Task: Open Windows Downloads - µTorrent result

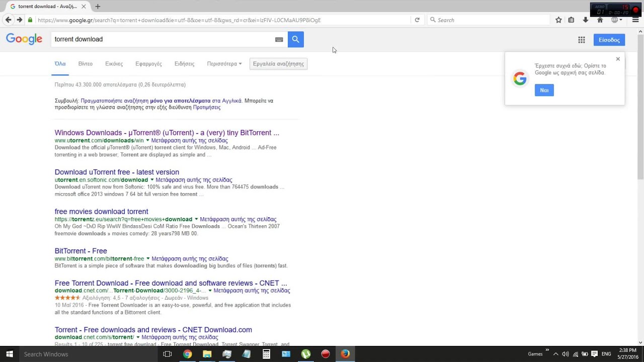Action: click(167, 133)
